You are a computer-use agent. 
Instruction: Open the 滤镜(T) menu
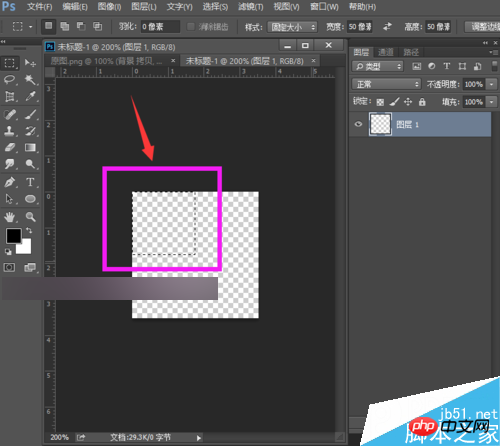(250, 7)
